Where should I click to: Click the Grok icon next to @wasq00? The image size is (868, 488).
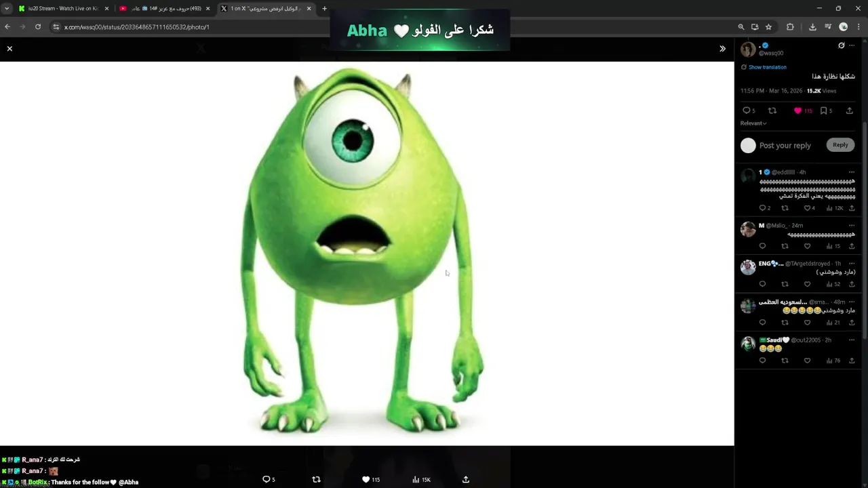click(842, 45)
